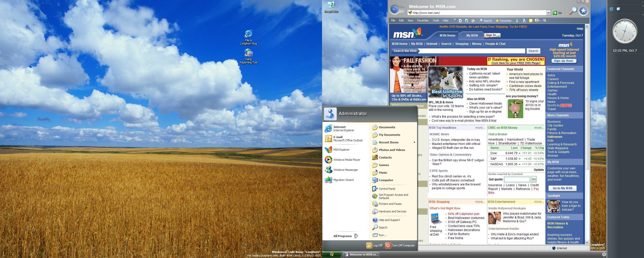Expand Recent Items submenu arrow

[414, 142]
